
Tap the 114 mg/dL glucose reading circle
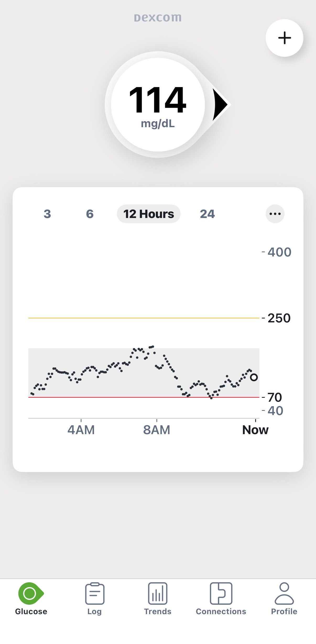(x=158, y=105)
